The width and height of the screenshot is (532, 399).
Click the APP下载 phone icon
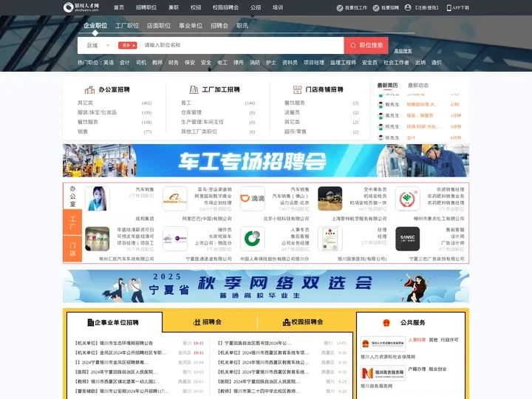point(449,7)
